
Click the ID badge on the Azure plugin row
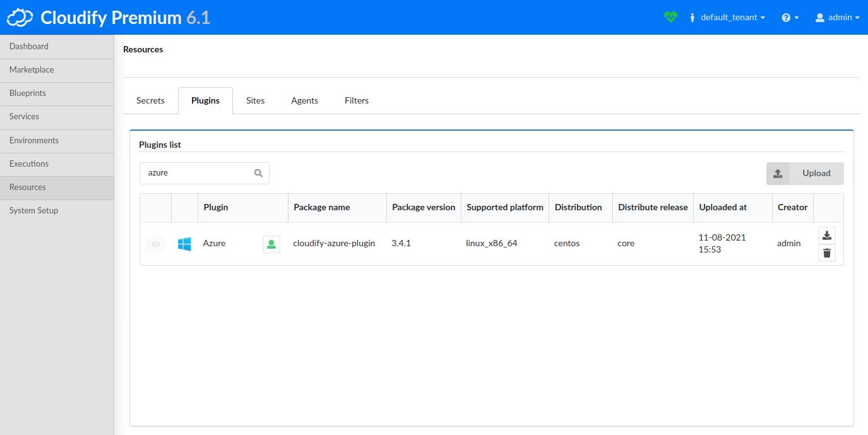click(155, 244)
